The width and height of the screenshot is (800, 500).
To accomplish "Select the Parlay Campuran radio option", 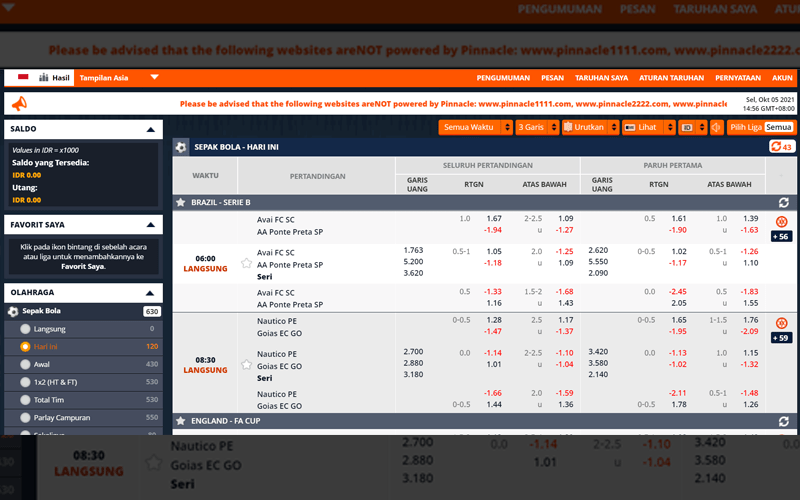I will click(26, 417).
